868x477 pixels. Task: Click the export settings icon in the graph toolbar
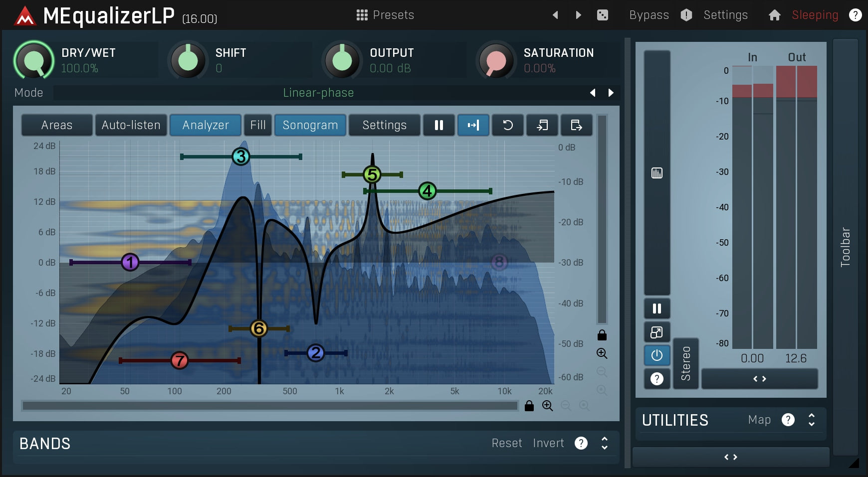577,125
